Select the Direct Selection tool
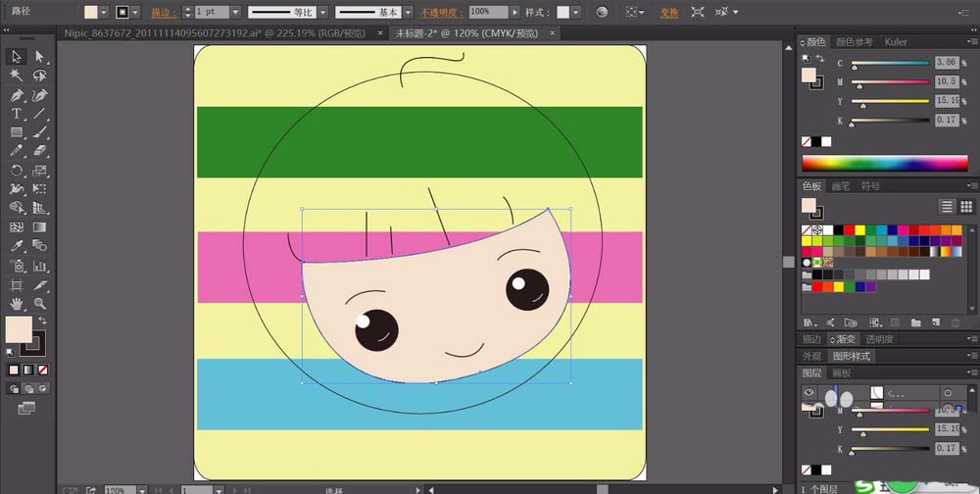The image size is (980, 494). pyautogui.click(x=40, y=57)
